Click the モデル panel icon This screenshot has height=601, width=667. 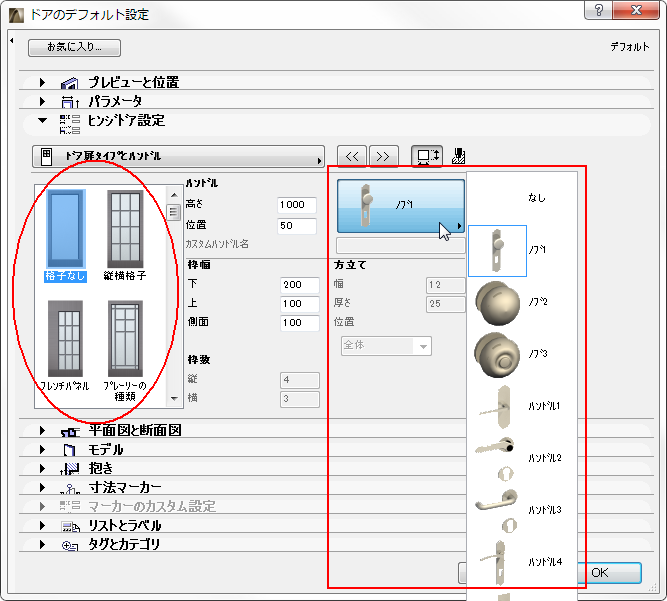[x=69, y=450]
